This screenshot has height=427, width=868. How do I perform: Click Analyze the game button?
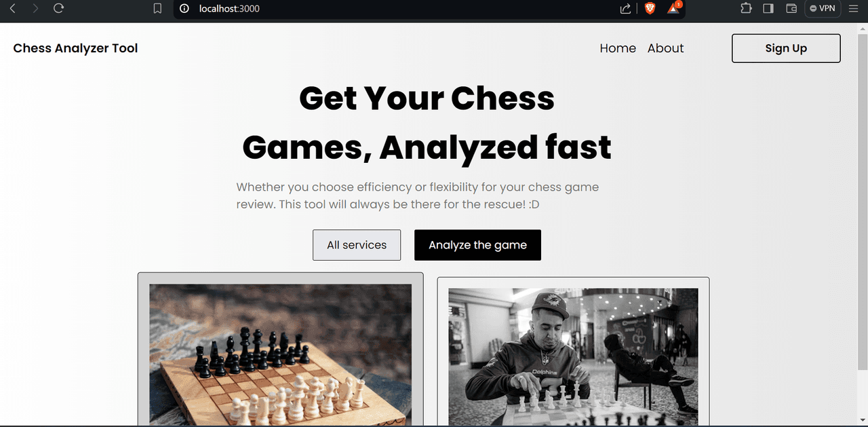click(477, 245)
